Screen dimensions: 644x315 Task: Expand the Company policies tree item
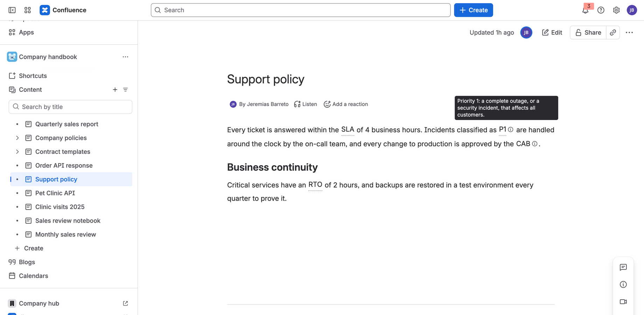pyautogui.click(x=17, y=138)
